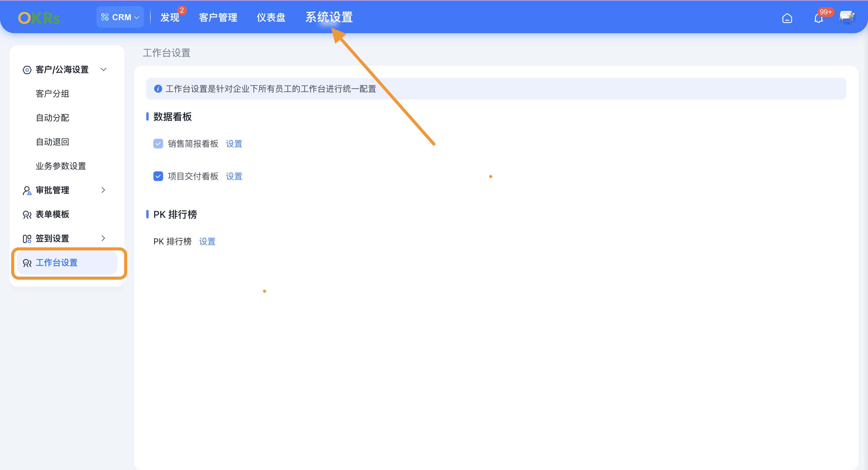Click the target icon beside 客户/公海设置

(x=27, y=70)
